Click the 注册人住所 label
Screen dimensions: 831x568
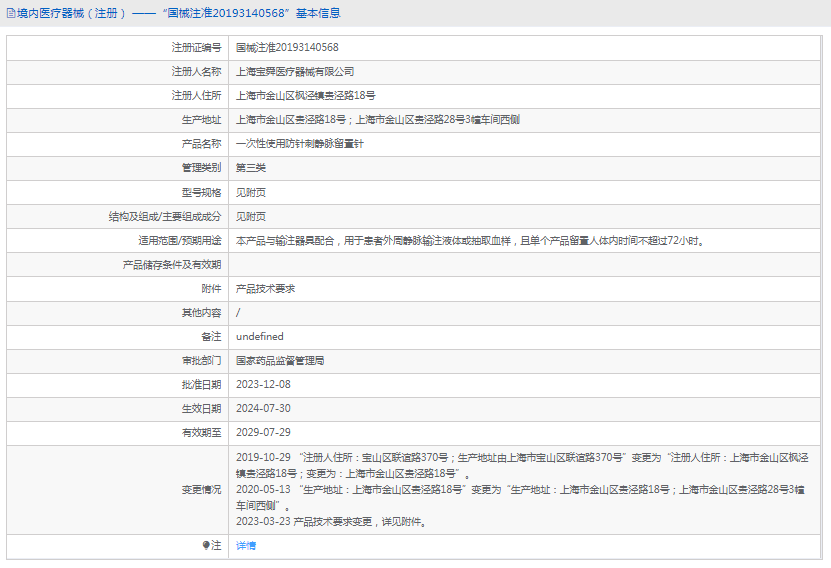(x=197, y=95)
